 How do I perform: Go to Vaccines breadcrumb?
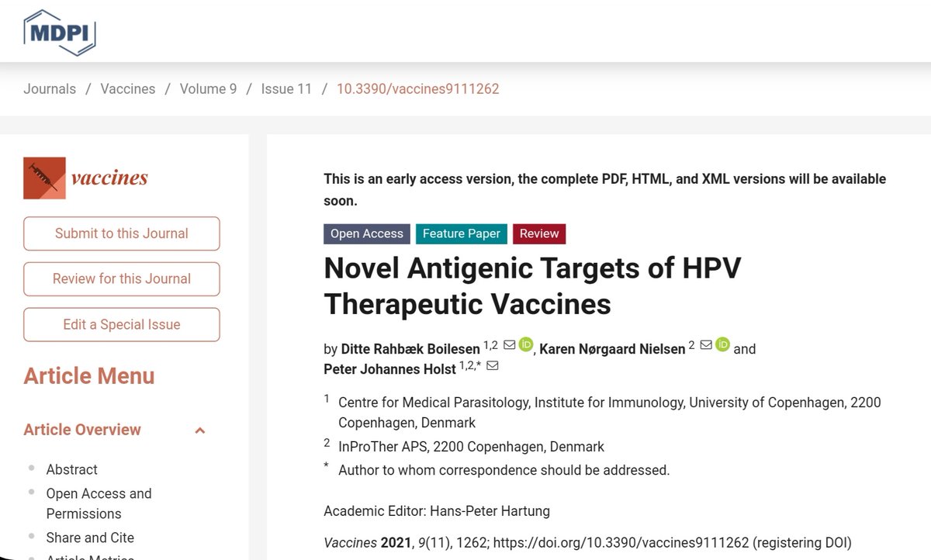(x=128, y=89)
